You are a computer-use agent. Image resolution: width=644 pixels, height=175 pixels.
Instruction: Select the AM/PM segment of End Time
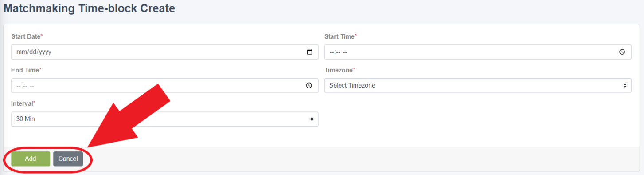pyautogui.click(x=32, y=86)
